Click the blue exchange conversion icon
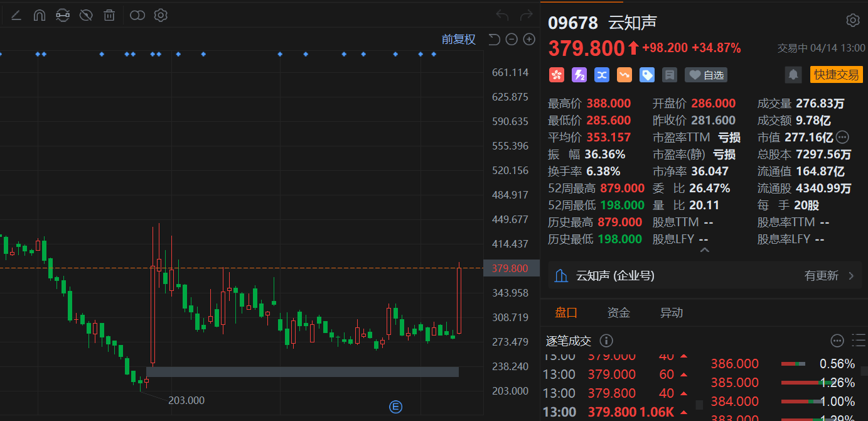Viewport: 868px width, 421px height. tap(601, 75)
